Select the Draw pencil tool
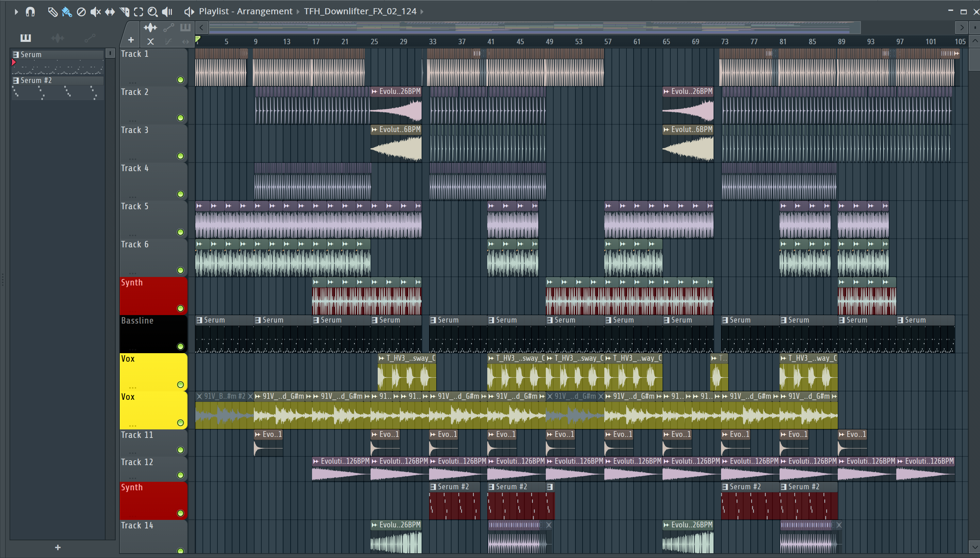980x558 pixels. (x=52, y=12)
